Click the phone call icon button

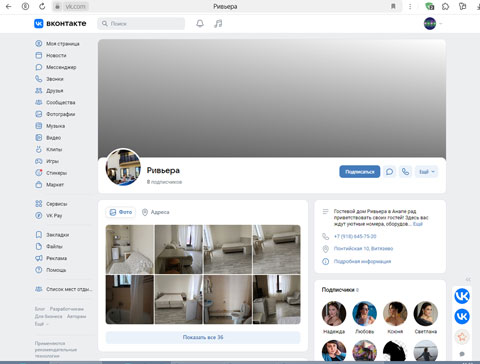point(405,172)
